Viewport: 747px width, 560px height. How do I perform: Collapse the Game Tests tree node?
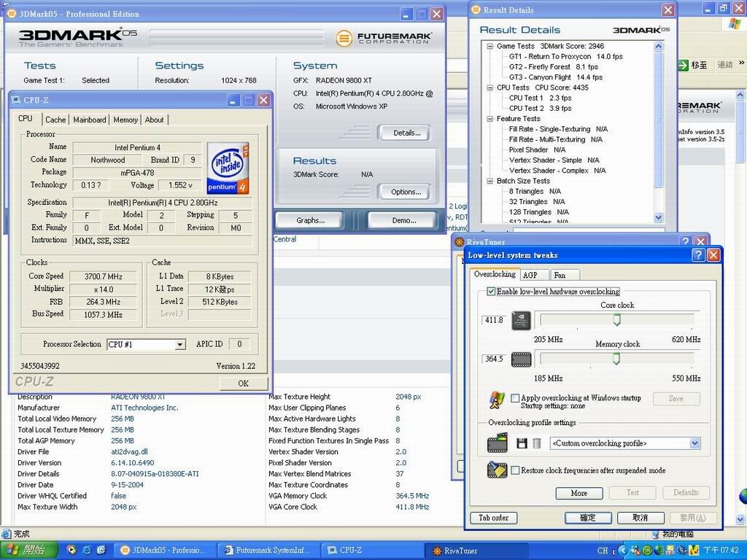[489, 46]
